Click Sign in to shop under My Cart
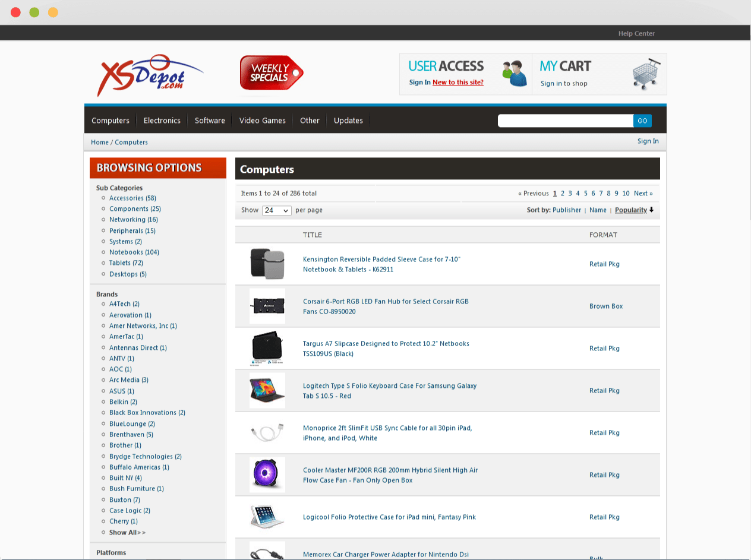 click(x=564, y=84)
